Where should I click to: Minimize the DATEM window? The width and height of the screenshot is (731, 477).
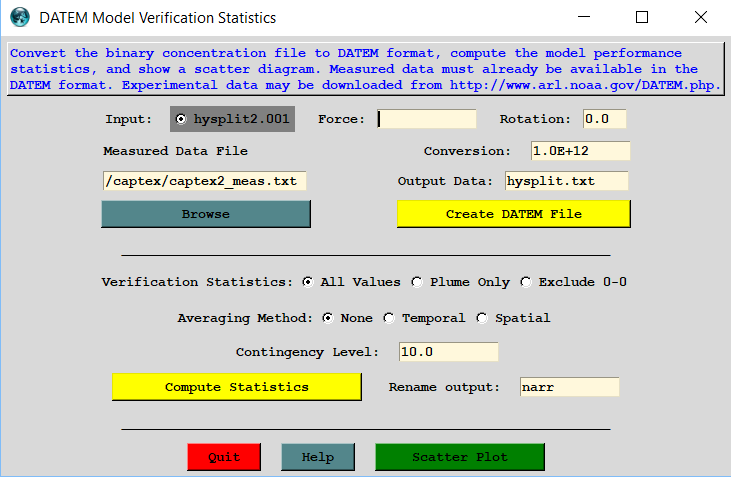pyautogui.click(x=584, y=17)
